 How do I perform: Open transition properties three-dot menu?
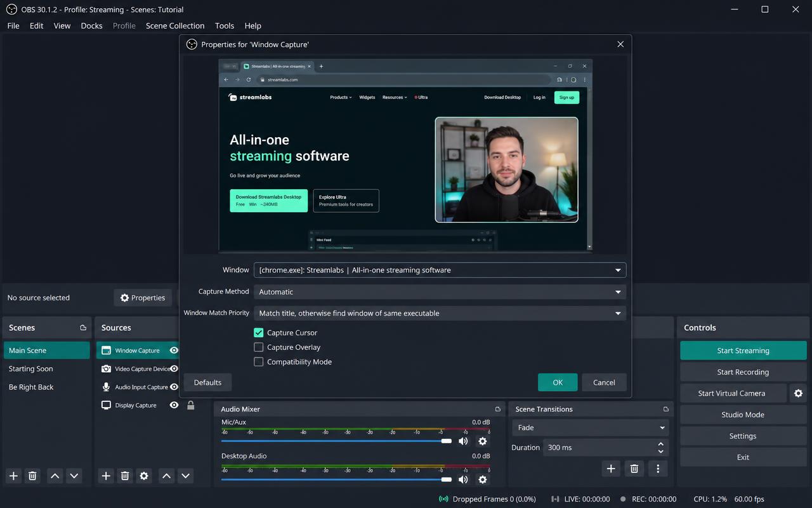658,469
